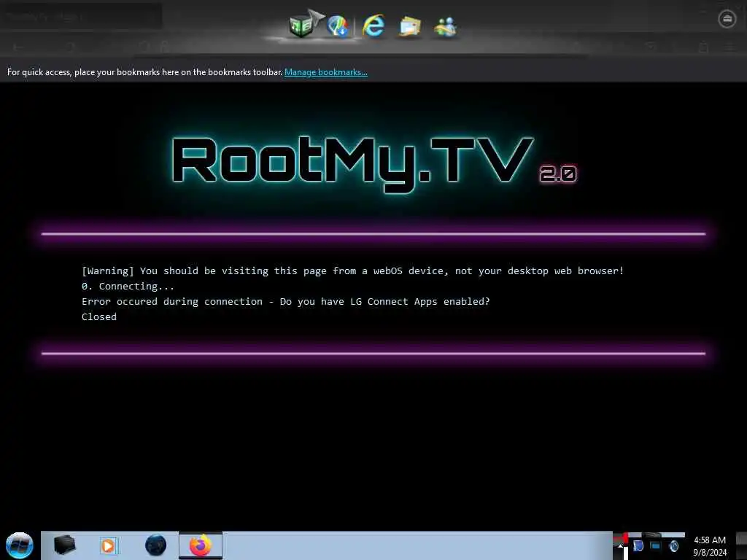Click the round briefcase icon at top right
The width and height of the screenshot is (747, 560).
point(727,19)
